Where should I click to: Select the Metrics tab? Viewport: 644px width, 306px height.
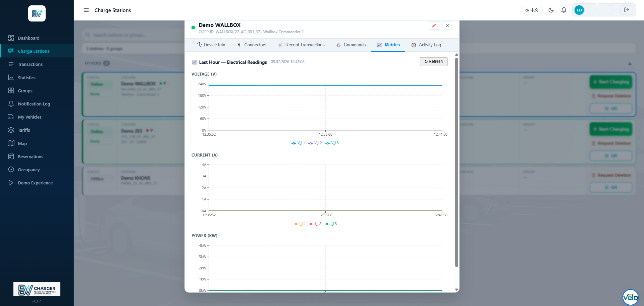pos(388,45)
